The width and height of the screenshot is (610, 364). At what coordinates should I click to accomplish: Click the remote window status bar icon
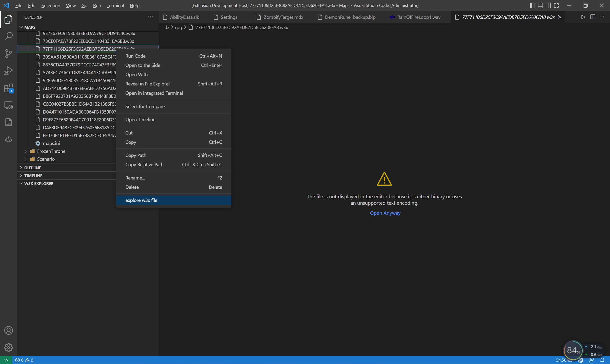(6, 360)
